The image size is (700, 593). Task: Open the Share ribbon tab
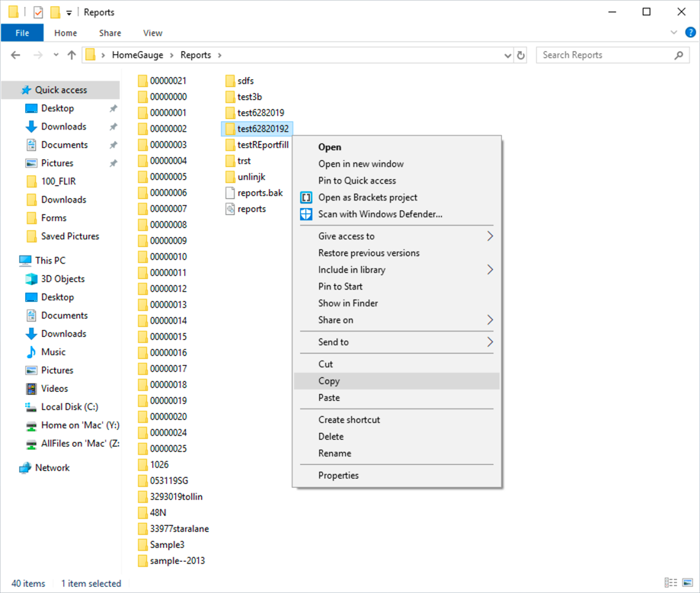pyautogui.click(x=110, y=33)
